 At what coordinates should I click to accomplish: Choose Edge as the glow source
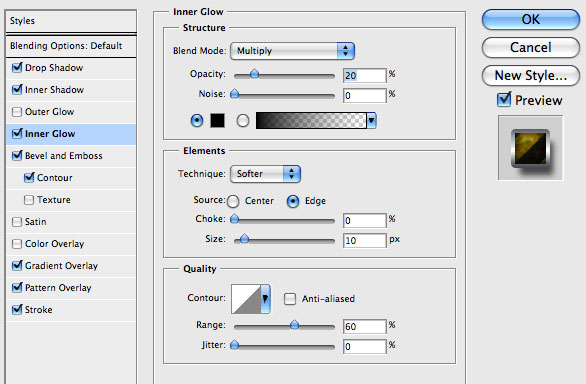point(293,201)
